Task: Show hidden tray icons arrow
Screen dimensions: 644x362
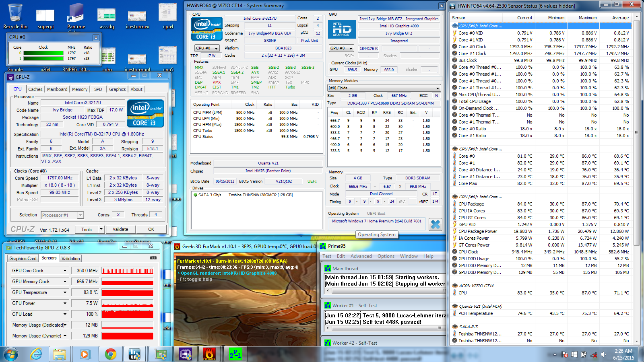Action: tap(555, 354)
